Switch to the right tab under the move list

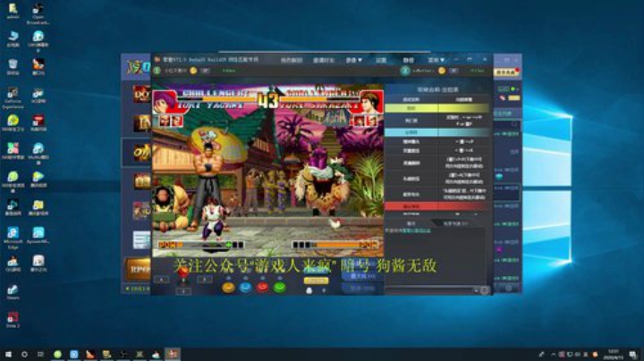(456, 223)
